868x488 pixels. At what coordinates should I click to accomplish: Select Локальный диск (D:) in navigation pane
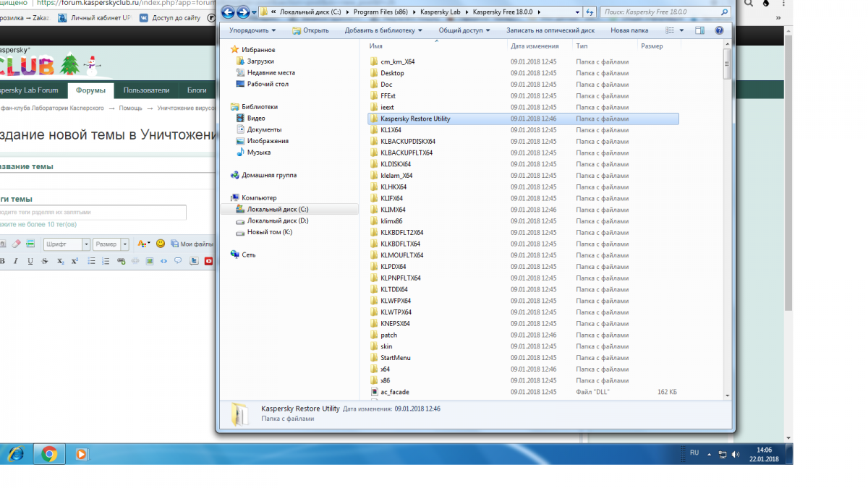pyautogui.click(x=278, y=221)
